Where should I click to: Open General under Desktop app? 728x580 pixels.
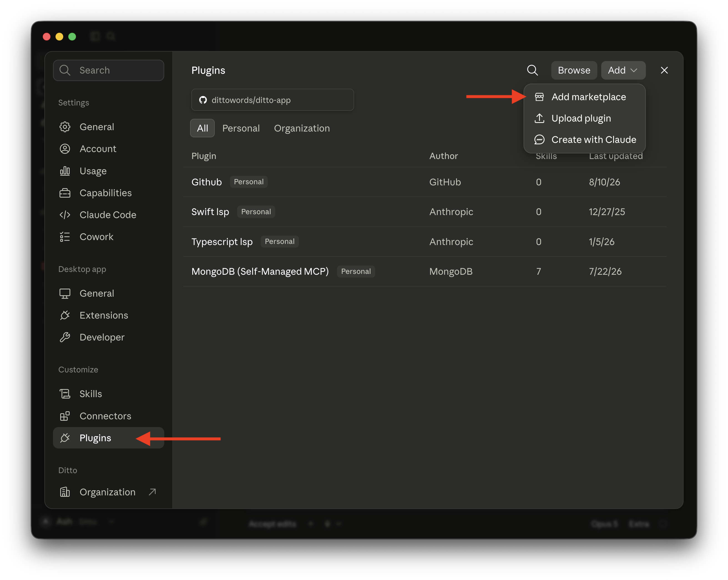pos(108,294)
